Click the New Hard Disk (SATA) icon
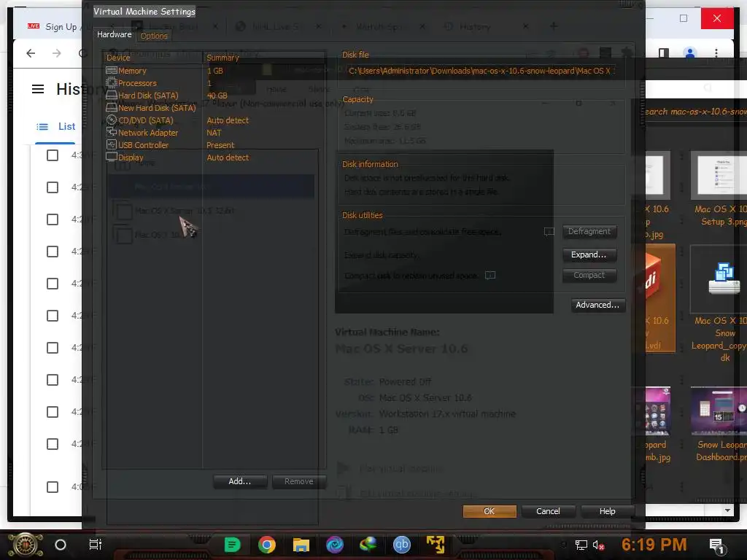Screen dimensions: 747x560 tap(112, 107)
